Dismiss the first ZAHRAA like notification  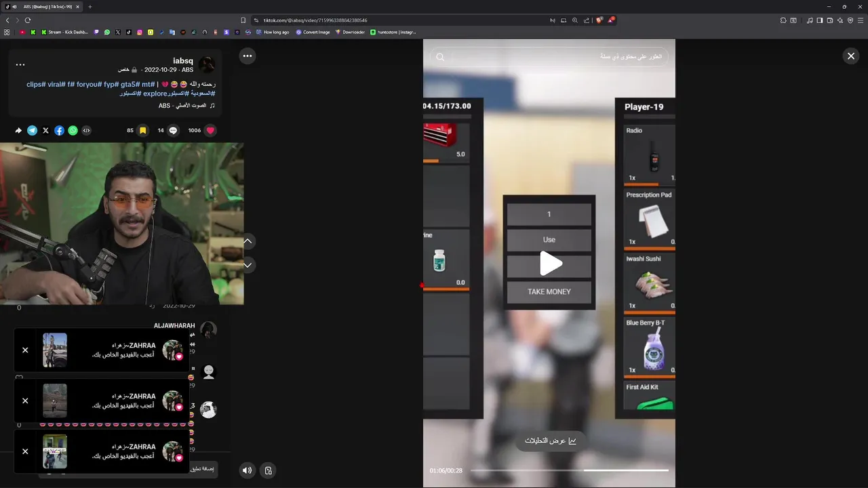click(x=25, y=350)
